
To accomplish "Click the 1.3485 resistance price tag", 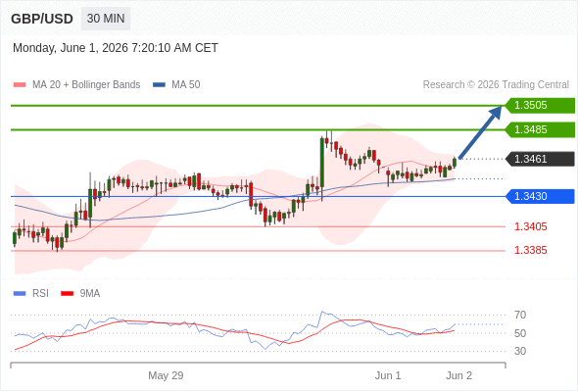I will pyautogui.click(x=540, y=129).
